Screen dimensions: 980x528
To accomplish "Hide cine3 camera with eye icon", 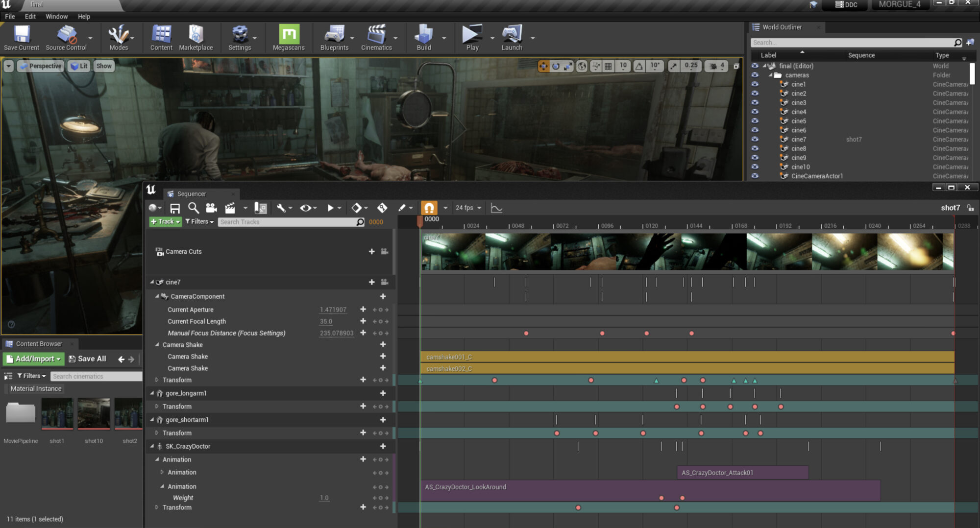I will (755, 103).
